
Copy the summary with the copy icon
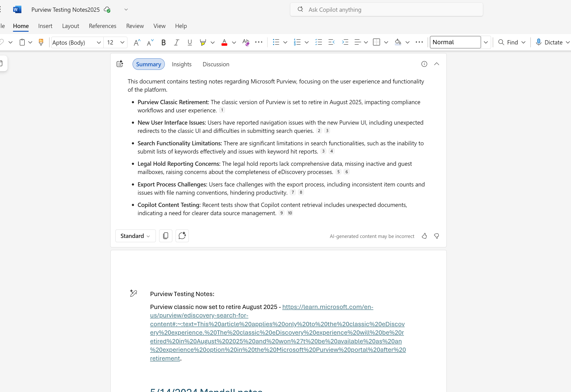pyautogui.click(x=165, y=236)
